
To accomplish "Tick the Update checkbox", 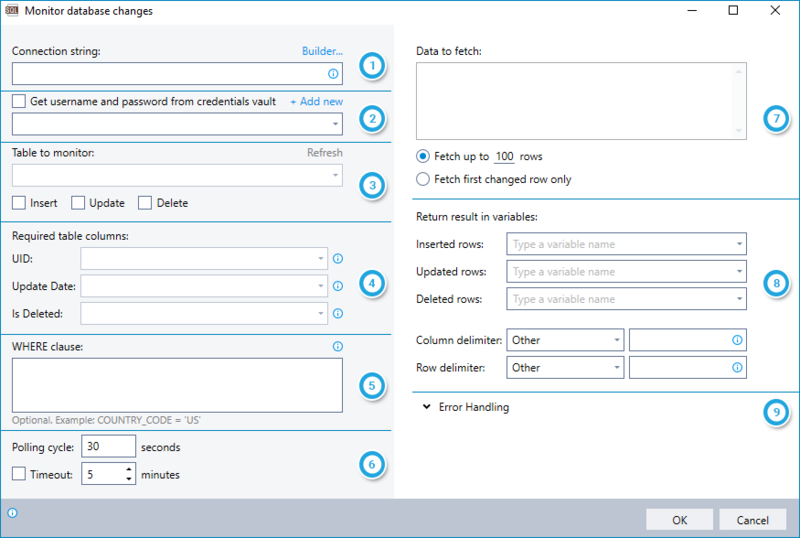I will pos(78,203).
